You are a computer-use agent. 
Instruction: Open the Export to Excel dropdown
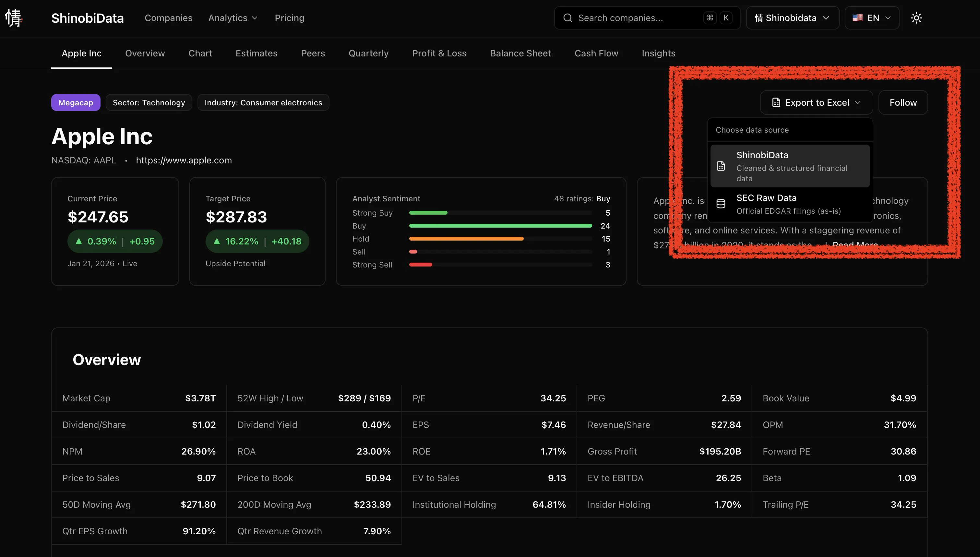click(816, 102)
